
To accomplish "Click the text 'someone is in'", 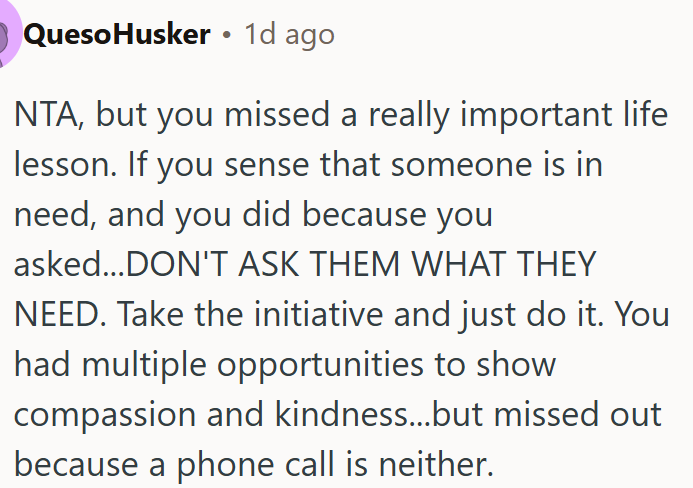I will pos(496,165).
